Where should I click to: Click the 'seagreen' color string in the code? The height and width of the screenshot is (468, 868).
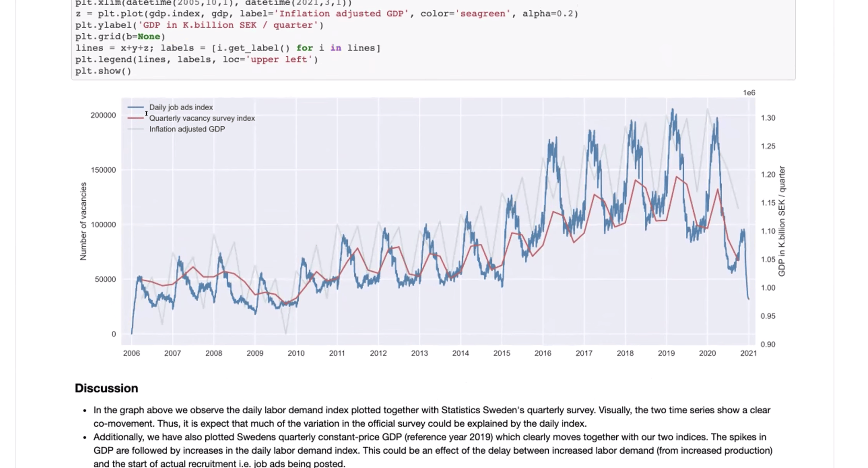482,14
